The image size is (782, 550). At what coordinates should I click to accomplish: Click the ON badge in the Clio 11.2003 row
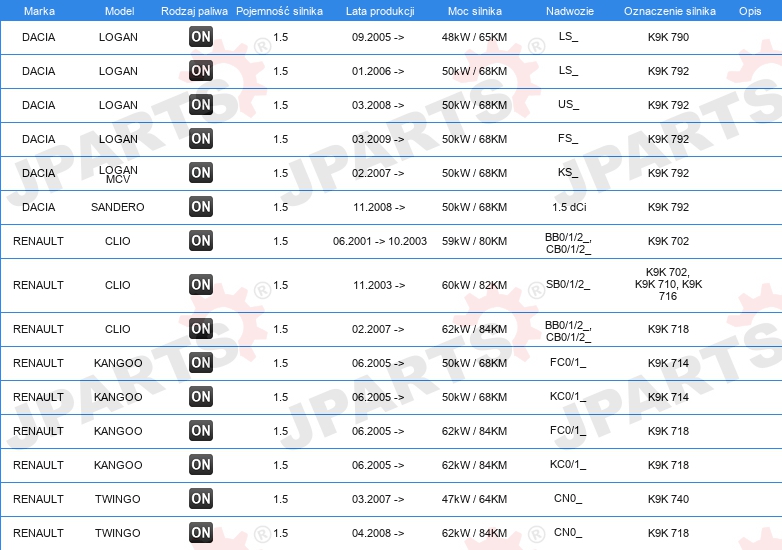(201, 285)
